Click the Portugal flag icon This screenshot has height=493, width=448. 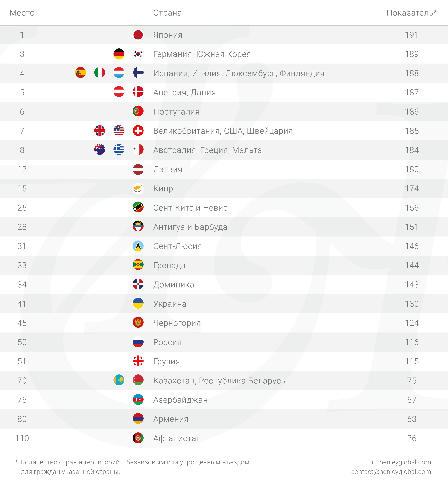[138, 111]
